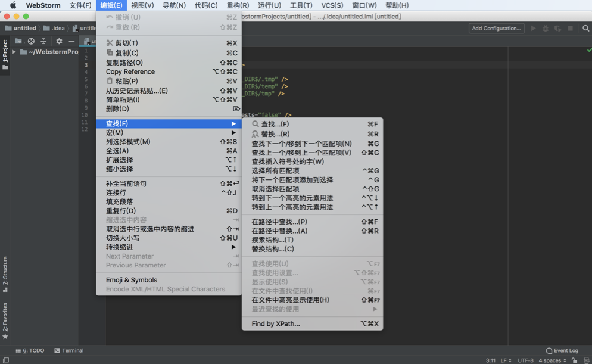The width and height of the screenshot is (592, 364).
Task: Open the 重构(R) menu
Action: click(238, 5)
